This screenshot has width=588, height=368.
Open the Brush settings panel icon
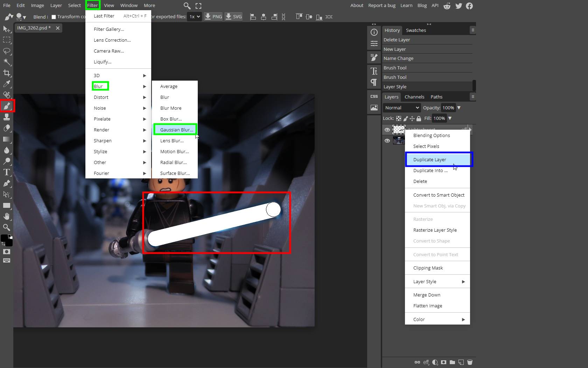point(374,57)
